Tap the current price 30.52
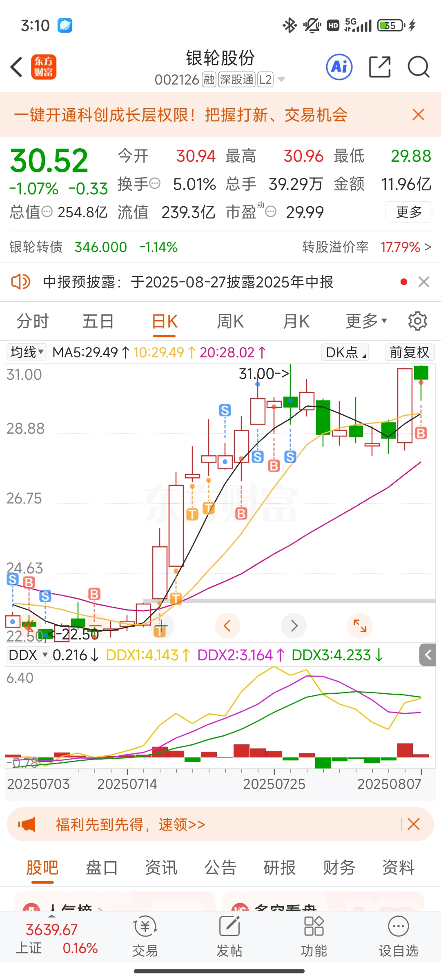This screenshot has width=441, height=980. (x=49, y=160)
